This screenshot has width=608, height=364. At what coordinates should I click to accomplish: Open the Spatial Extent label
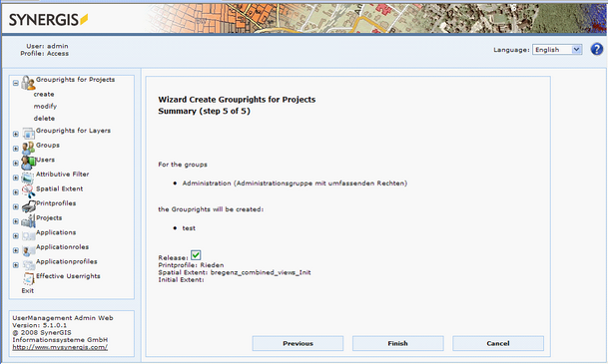[x=59, y=188]
